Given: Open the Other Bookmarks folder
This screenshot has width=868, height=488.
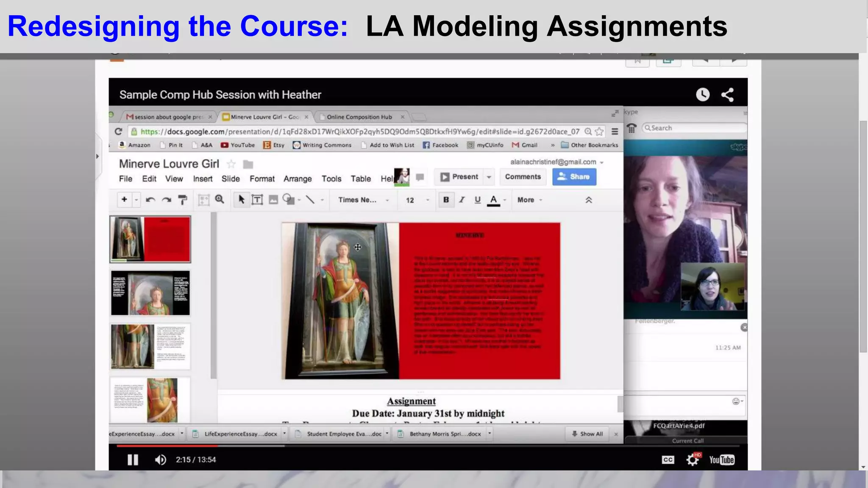Looking at the screenshot, I should coord(590,145).
